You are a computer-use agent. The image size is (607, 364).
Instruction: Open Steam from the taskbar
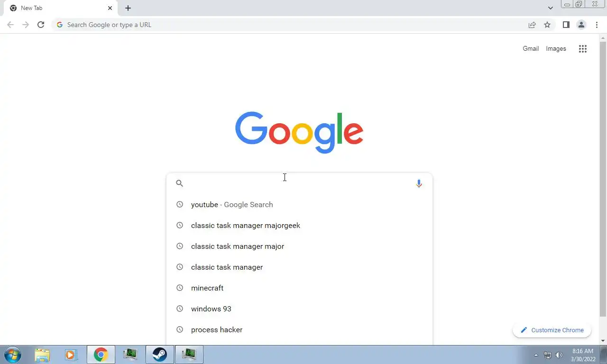tap(159, 355)
